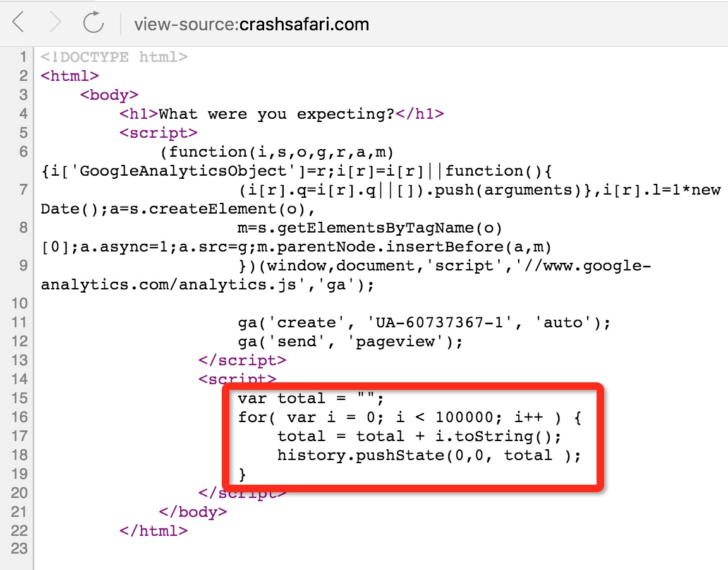This screenshot has width=728, height=570.
Task: Click the '<h1>What were you expecting?</h1>' line
Action: coord(281,114)
